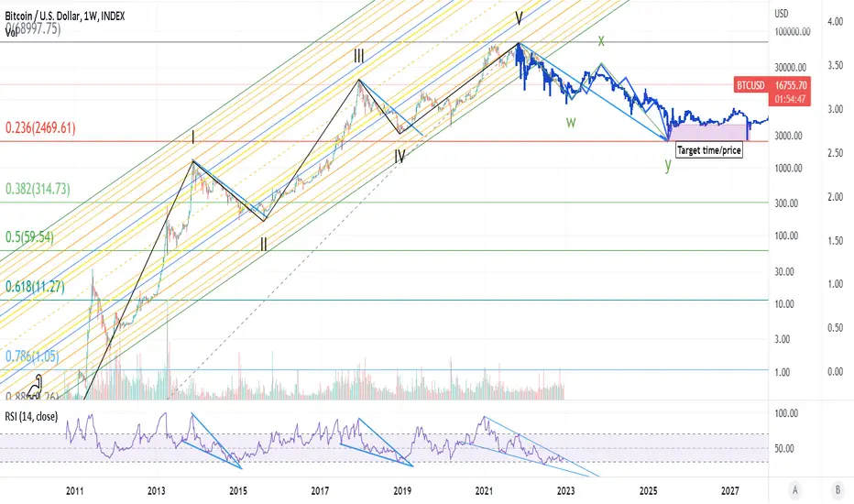
Task: Click the 1.50 value on the secondary scale
Action: coord(836,240)
